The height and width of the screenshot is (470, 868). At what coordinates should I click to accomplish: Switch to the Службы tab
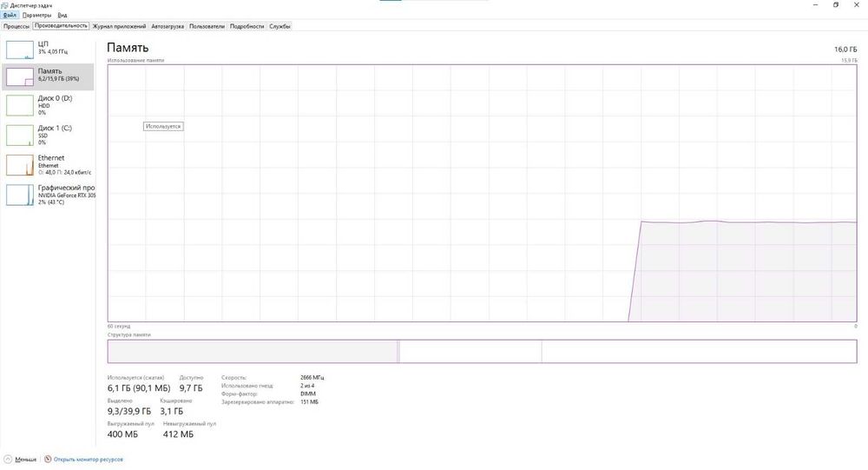tap(279, 26)
